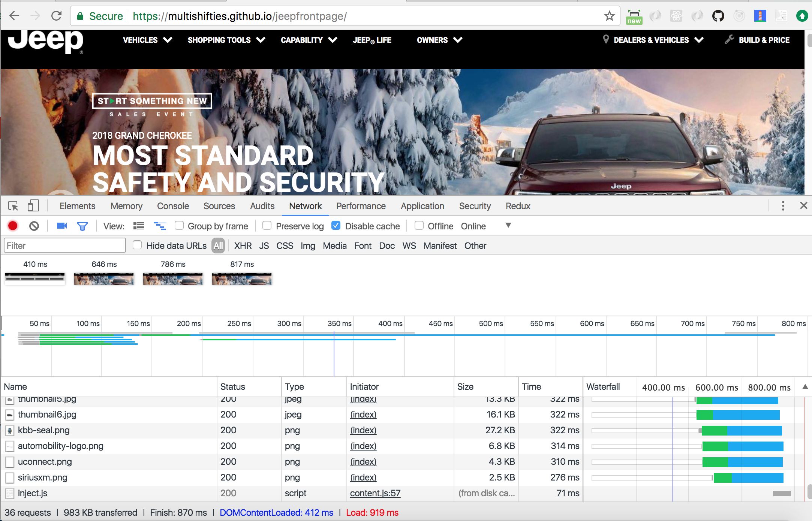The width and height of the screenshot is (812, 521).
Task: Stop recording network log with red button
Action: click(13, 226)
